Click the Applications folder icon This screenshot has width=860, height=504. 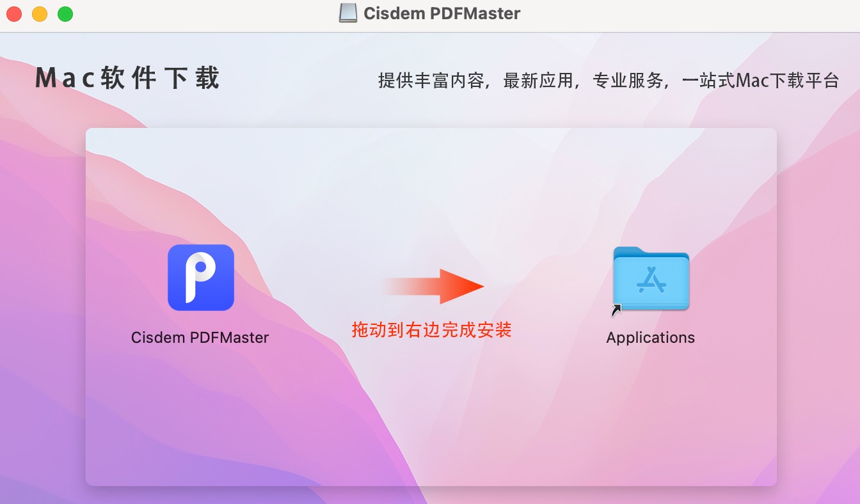[651, 279]
